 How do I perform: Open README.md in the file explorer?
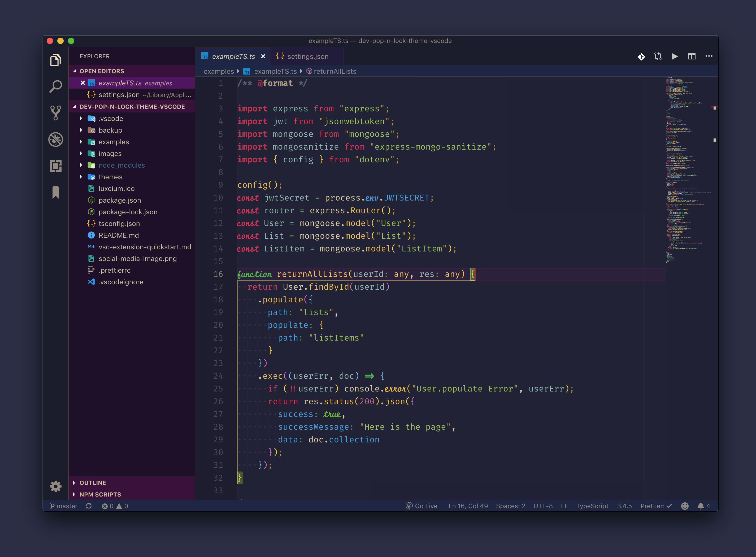click(x=118, y=235)
